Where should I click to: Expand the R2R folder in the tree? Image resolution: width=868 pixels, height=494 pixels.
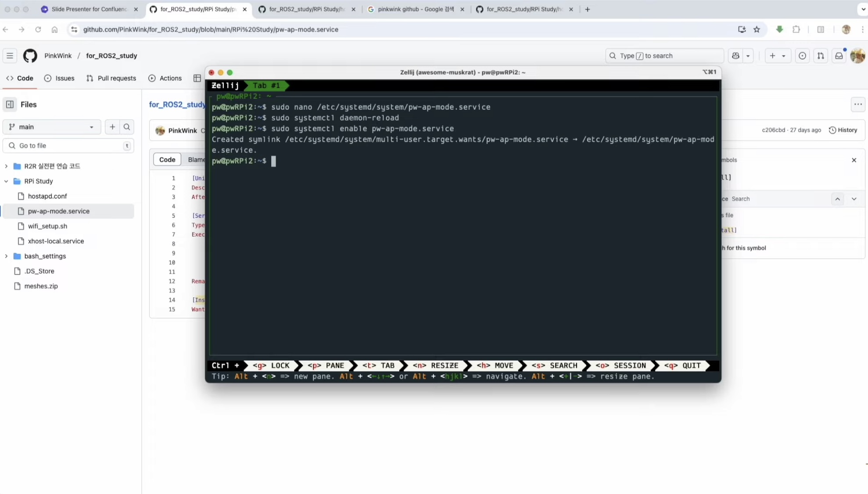coord(6,166)
